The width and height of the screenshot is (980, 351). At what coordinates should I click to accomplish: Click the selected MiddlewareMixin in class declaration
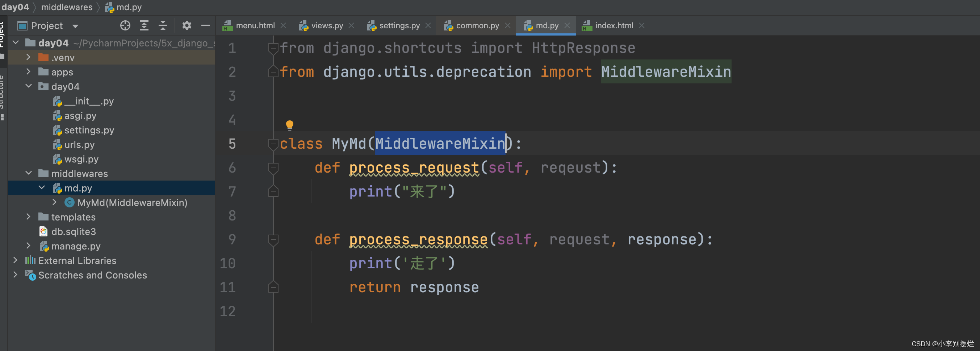[x=440, y=144]
